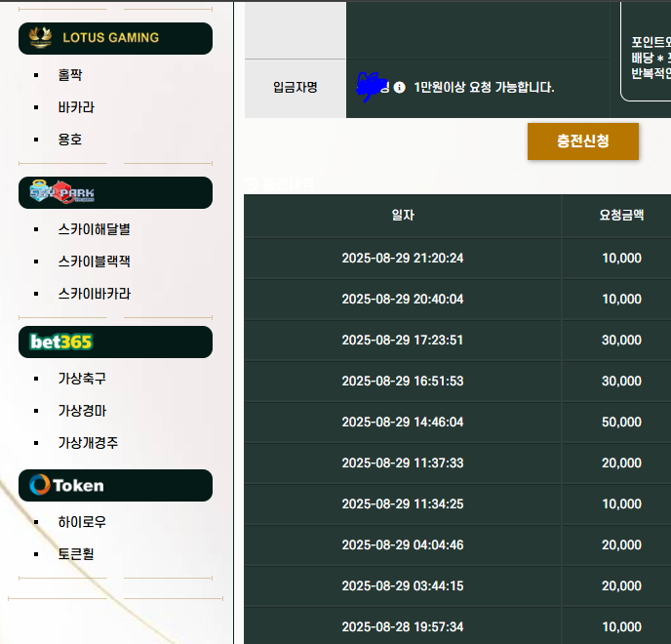The width and height of the screenshot is (671, 644).
Task: Open 가상축구 under bet365
Action: click(x=82, y=378)
